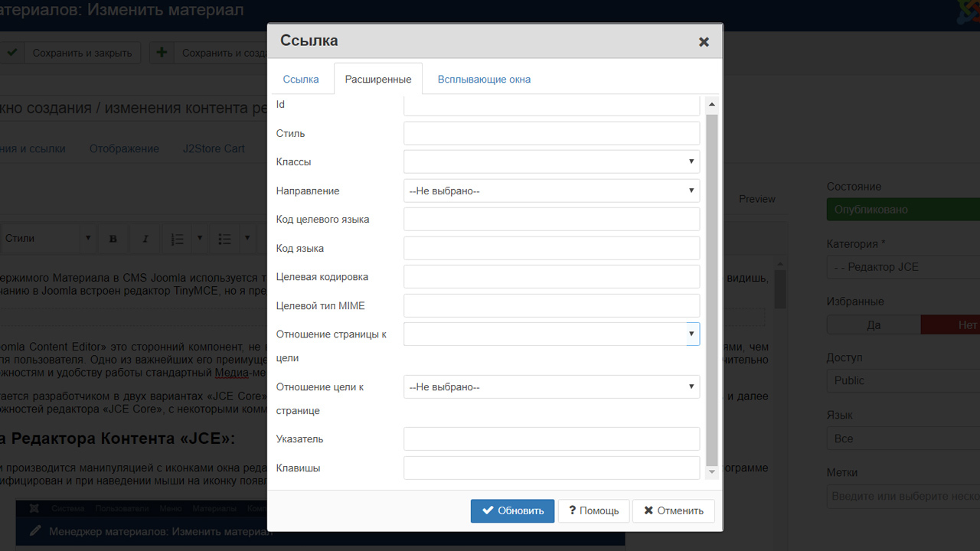The width and height of the screenshot is (980, 551).
Task: Open help with the Помощь button
Action: [593, 510]
